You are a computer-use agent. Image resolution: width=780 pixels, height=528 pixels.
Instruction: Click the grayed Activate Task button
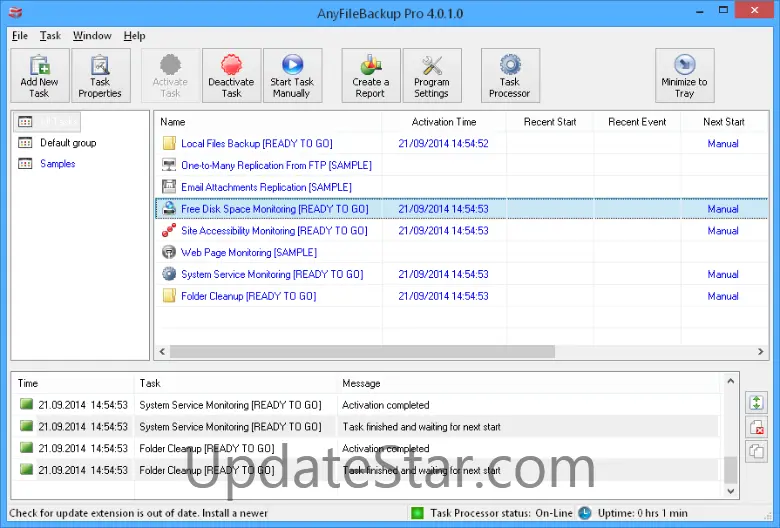[171, 76]
